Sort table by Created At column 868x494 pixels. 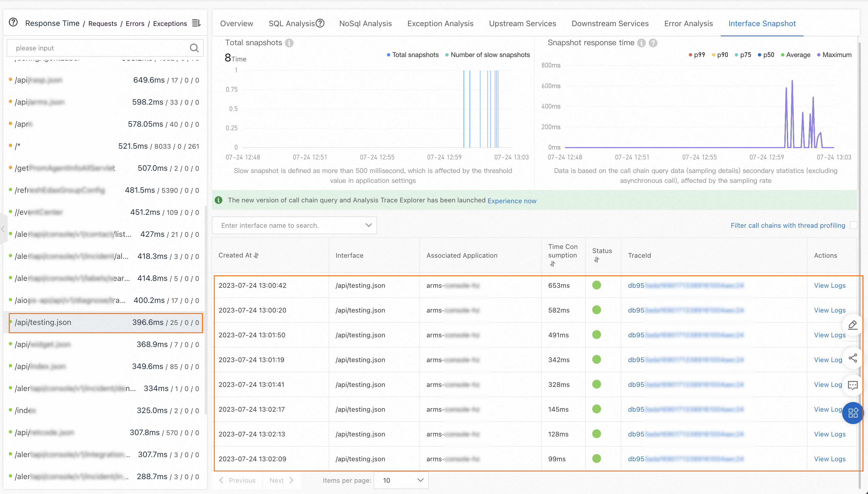[x=256, y=256]
